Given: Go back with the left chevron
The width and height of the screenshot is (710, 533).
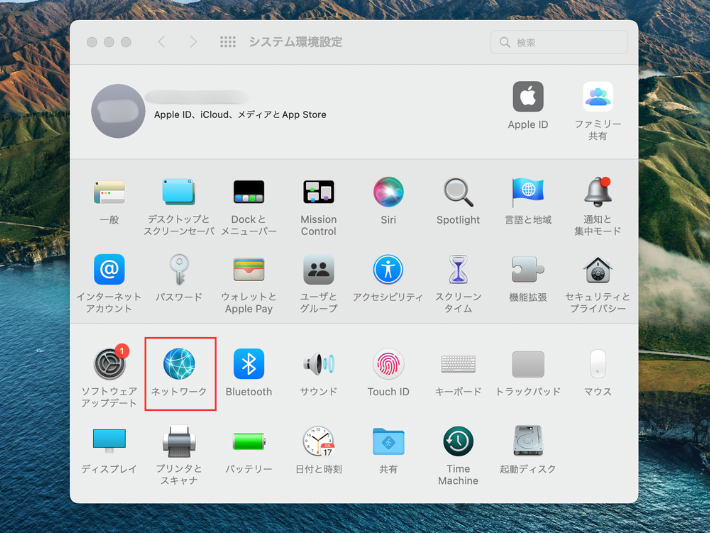Looking at the screenshot, I should (x=162, y=42).
